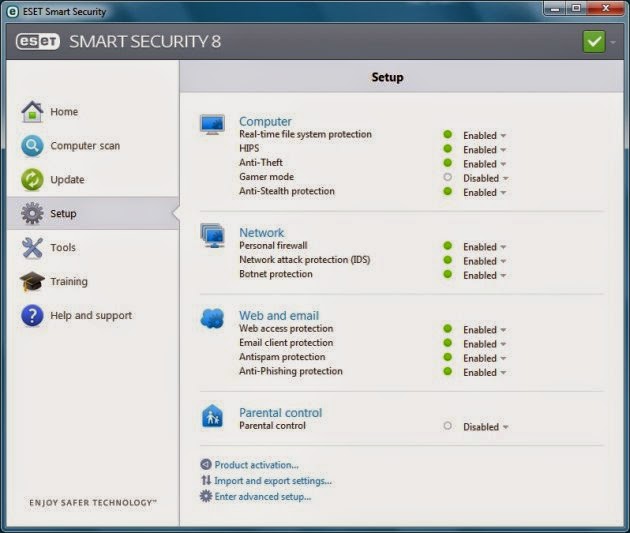This screenshot has height=533, width=630.
Task: Toggle the Botnet protection status indicator
Action: point(448,274)
